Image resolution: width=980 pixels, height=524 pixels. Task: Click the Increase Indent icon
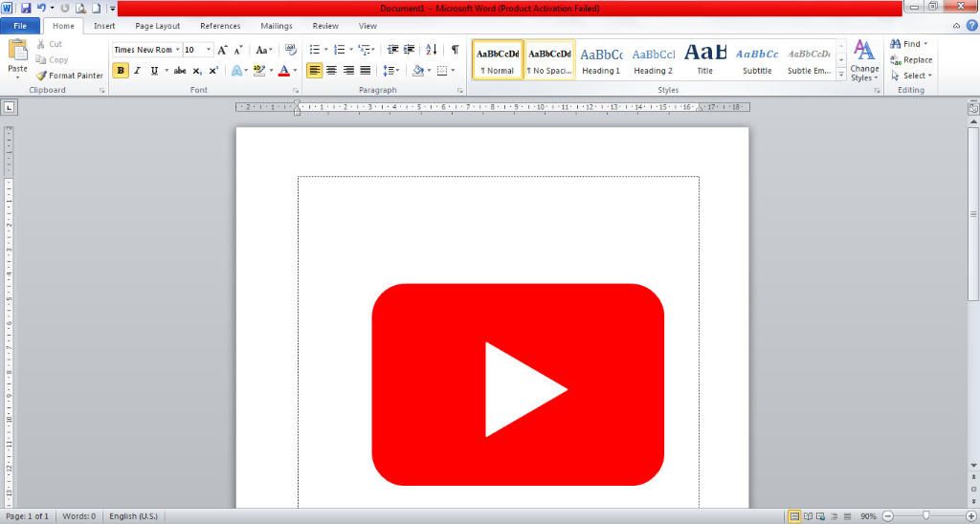pyautogui.click(x=409, y=50)
